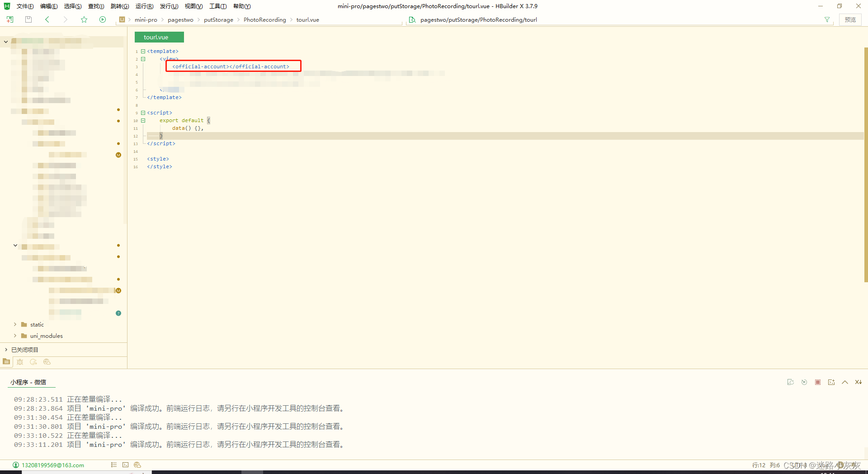The height and width of the screenshot is (474, 868).
Task: Collapse the console with the up chevron
Action: 845,382
